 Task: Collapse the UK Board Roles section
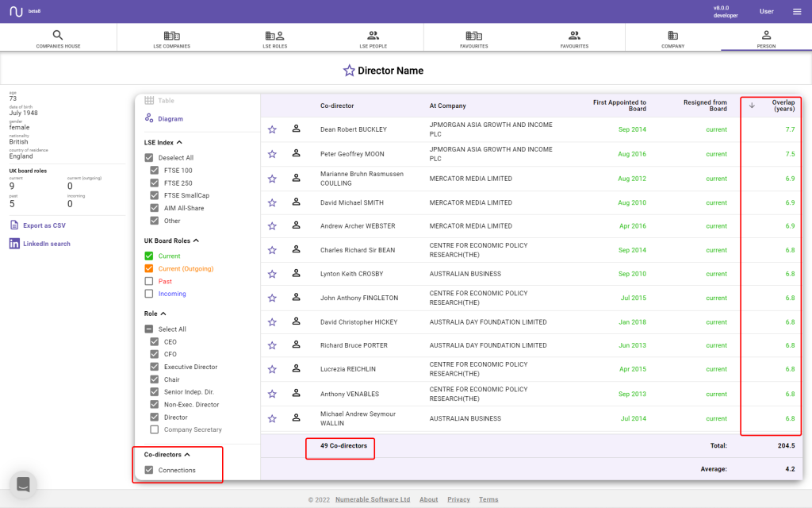[x=196, y=241]
